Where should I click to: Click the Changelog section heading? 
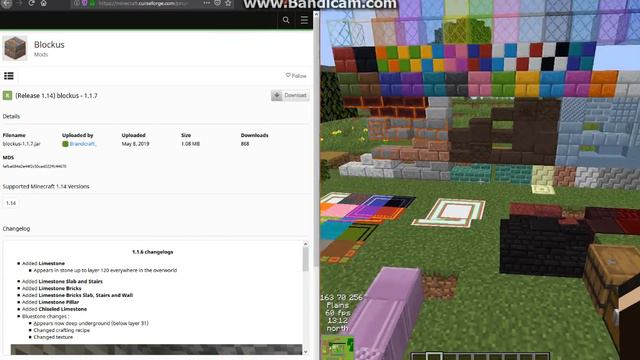[16, 229]
